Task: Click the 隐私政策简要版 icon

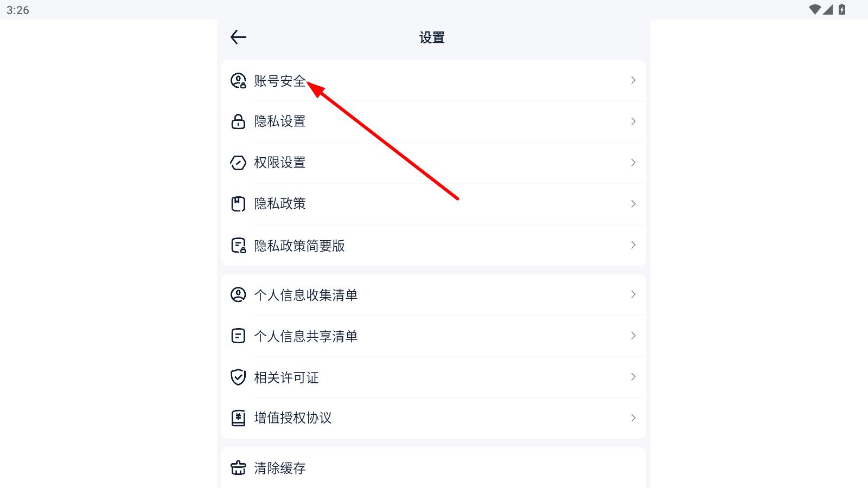Action: coord(238,246)
